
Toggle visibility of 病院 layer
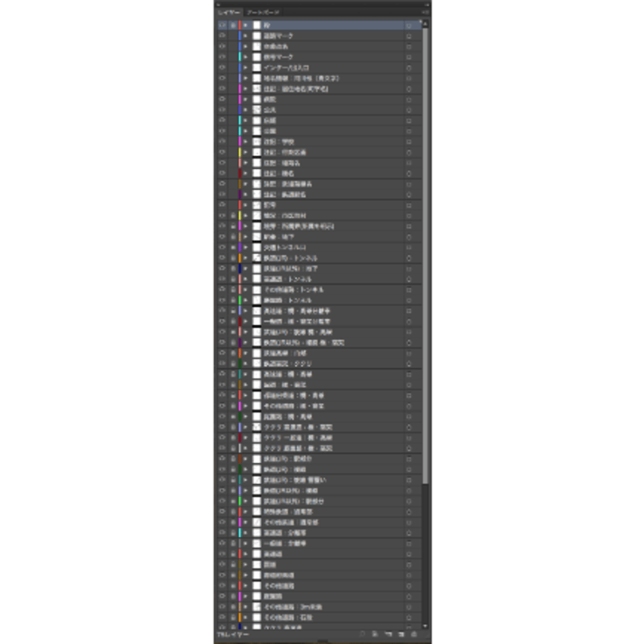click(222, 99)
